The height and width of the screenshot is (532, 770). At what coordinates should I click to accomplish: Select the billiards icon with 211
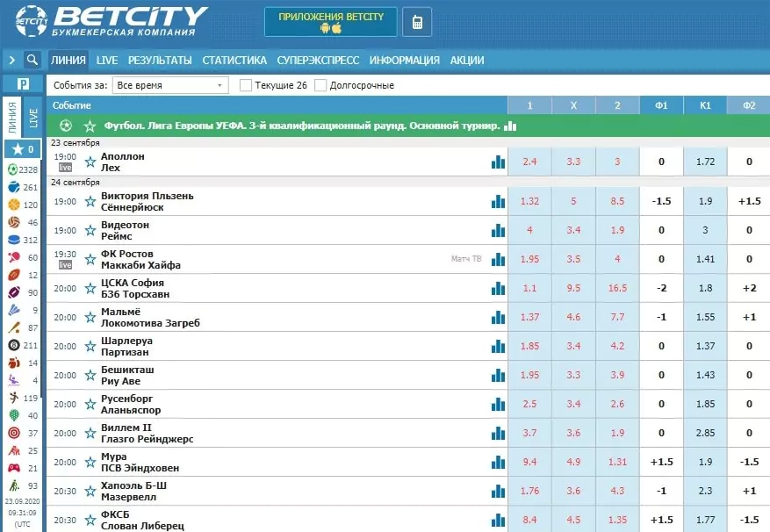[14, 345]
